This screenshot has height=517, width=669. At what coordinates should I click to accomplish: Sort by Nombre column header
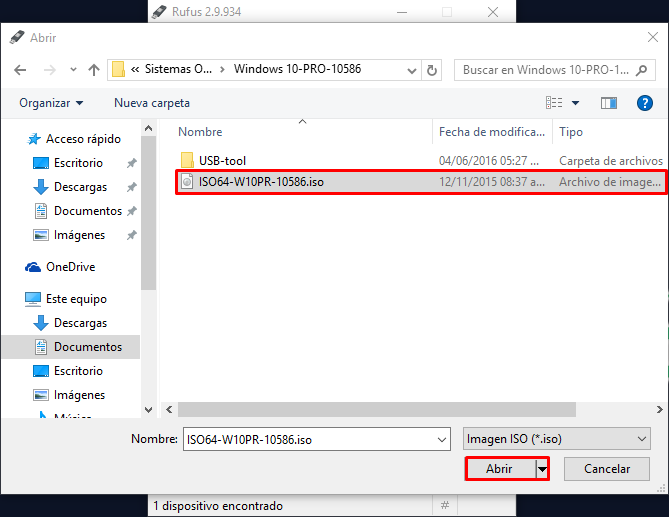pos(200,132)
